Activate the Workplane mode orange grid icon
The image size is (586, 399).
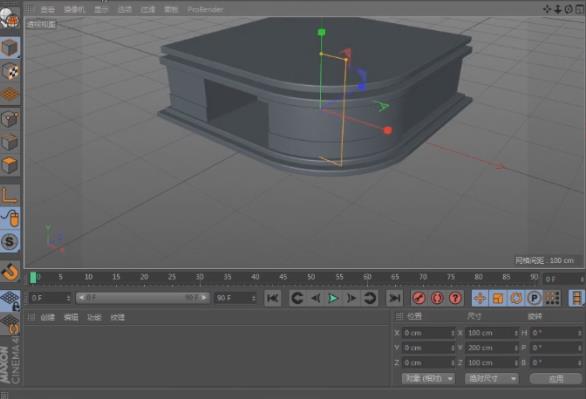(10, 94)
